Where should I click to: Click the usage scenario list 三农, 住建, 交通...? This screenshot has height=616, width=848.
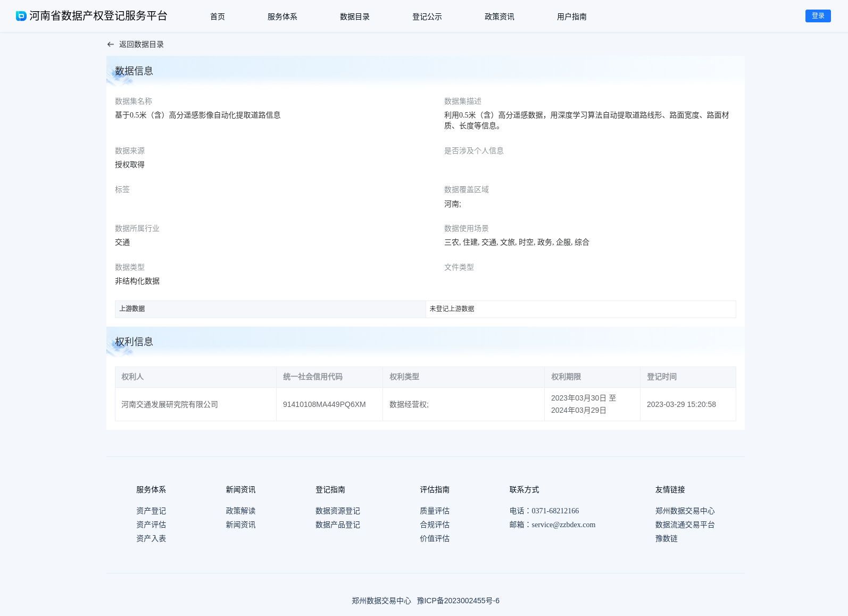pyautogui.click(x=517, y=242)
